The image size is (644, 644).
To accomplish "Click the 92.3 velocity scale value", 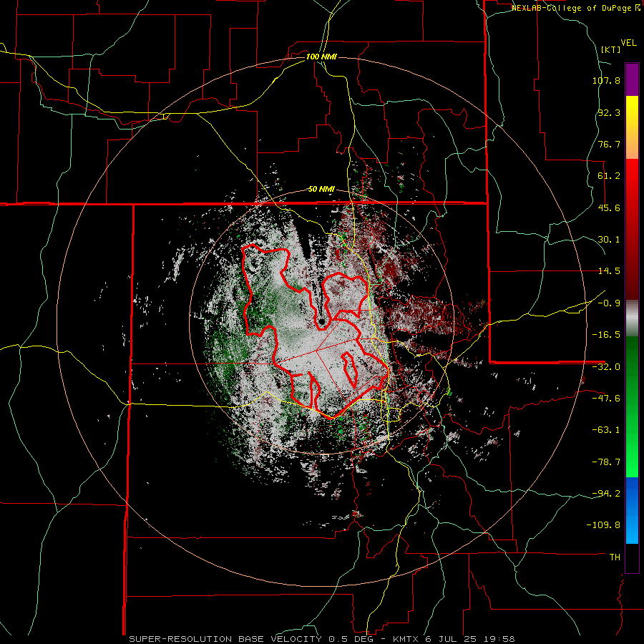I will tap(609, 112).
